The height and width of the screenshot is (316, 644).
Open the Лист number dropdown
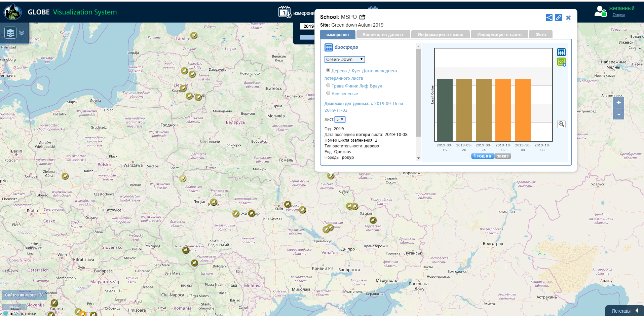click(340, 119)
